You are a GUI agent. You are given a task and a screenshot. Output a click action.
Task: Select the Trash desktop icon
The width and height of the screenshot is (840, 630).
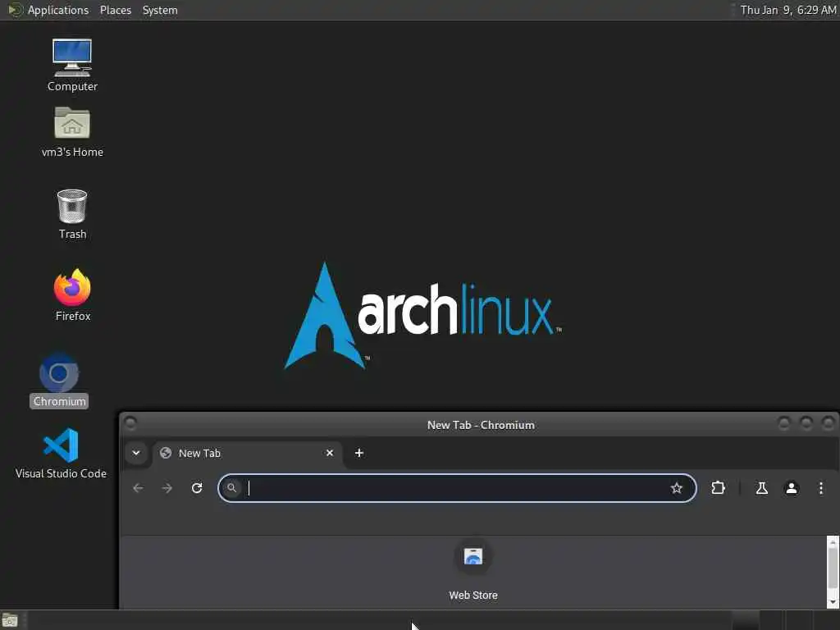coord(72,214)
